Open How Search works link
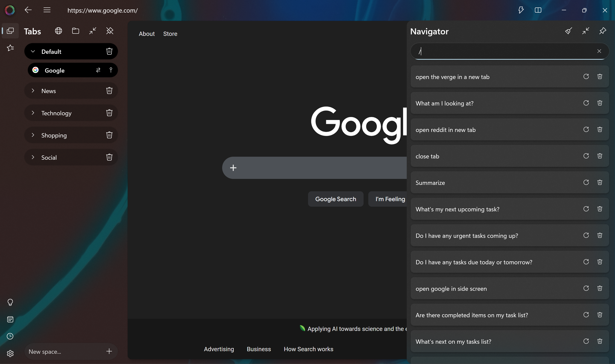Viewport: 615px width, 364px height. coord(308,349)
